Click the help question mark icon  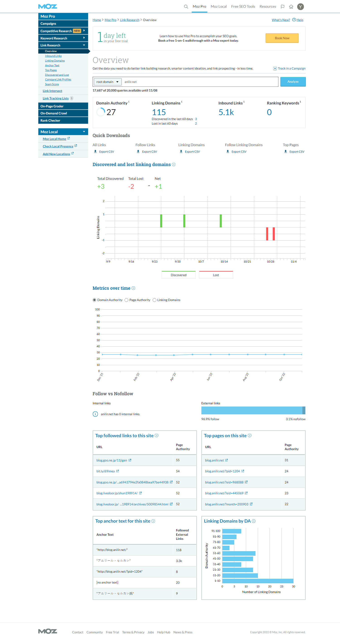point(294,20)
